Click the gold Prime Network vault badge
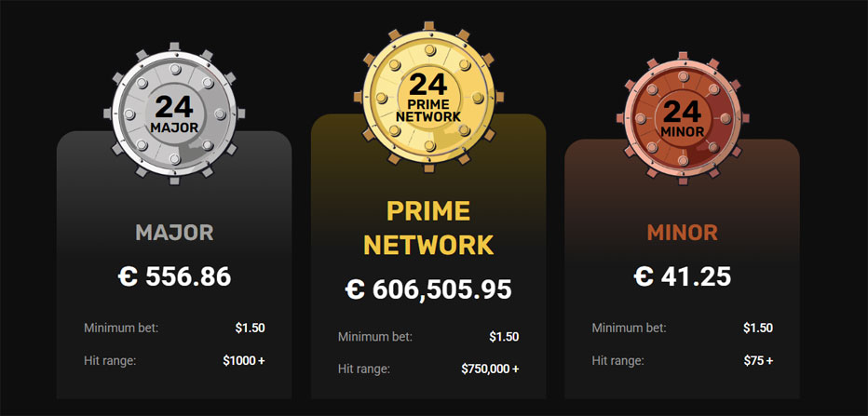This screenshot has width=868, height=416. [427, 97]
